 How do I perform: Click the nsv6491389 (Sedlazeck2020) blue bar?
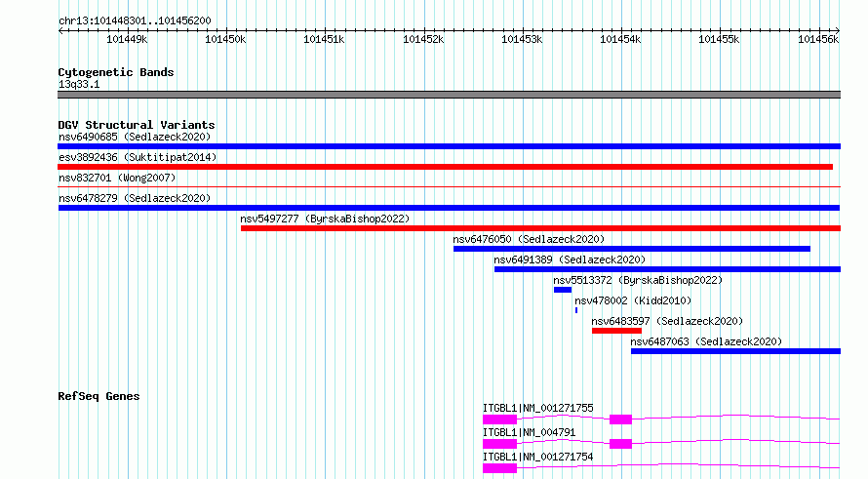click(668, 269)
